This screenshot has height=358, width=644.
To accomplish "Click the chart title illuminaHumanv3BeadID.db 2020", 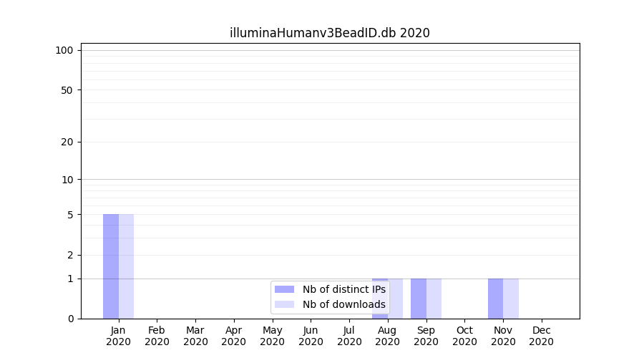I will [x=329, y=33].
